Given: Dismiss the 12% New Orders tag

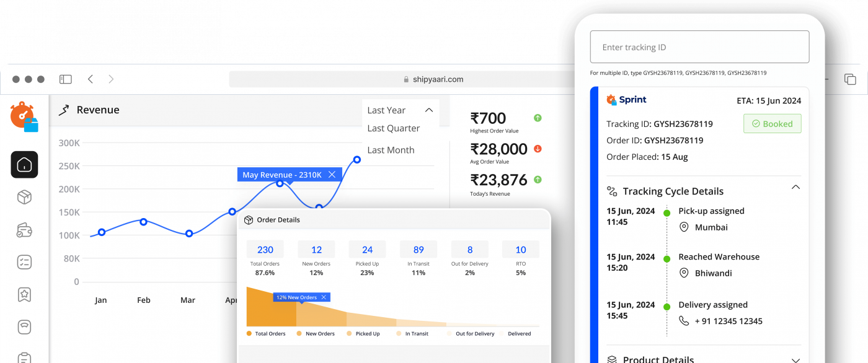Looking at the screenshot, I should (x=324, y=297).
